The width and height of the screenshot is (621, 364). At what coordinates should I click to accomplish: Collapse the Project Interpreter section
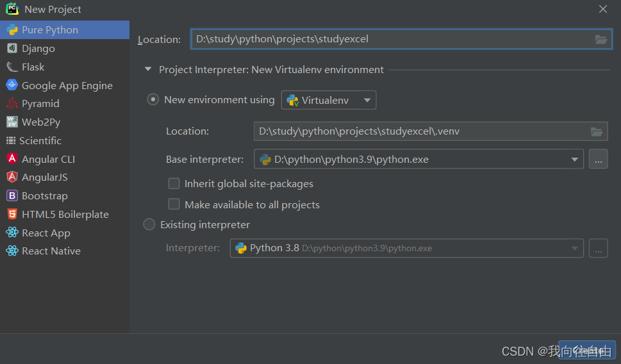[148, 69]
